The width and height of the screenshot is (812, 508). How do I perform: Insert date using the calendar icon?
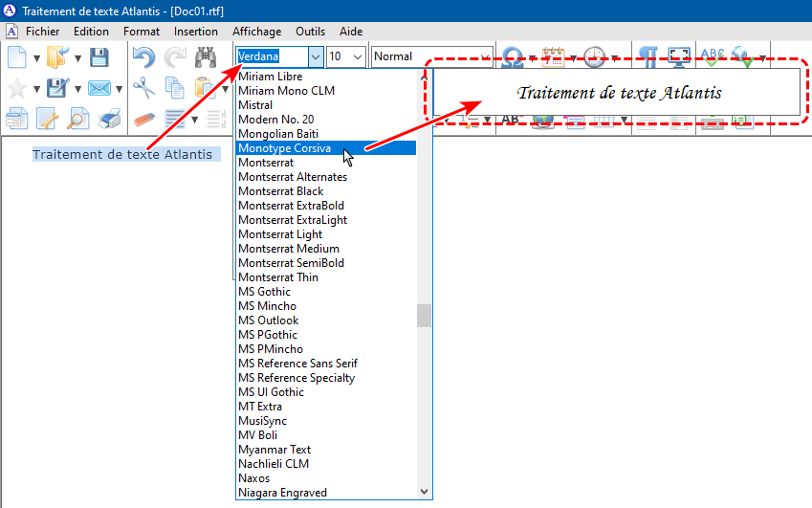pos(553,57)
